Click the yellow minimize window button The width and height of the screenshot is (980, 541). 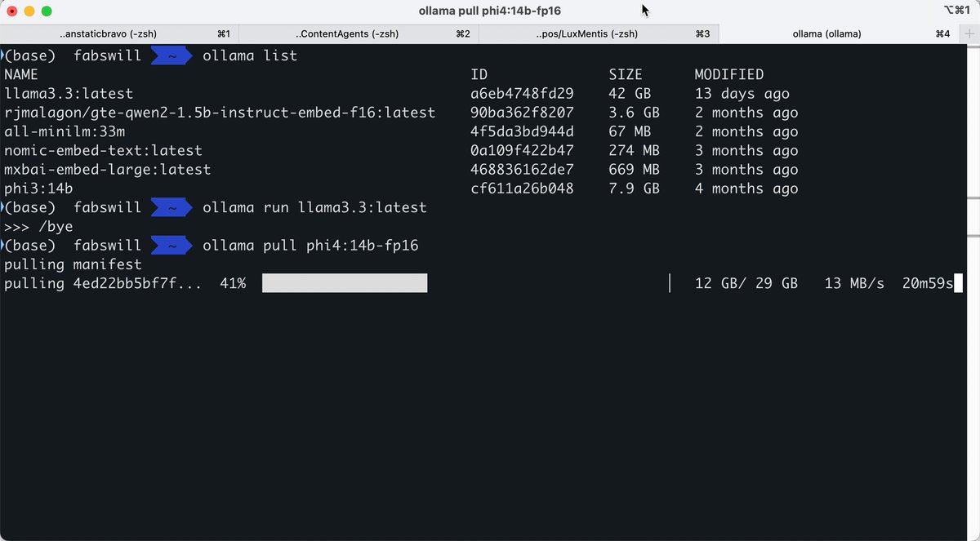pos(29,11)
